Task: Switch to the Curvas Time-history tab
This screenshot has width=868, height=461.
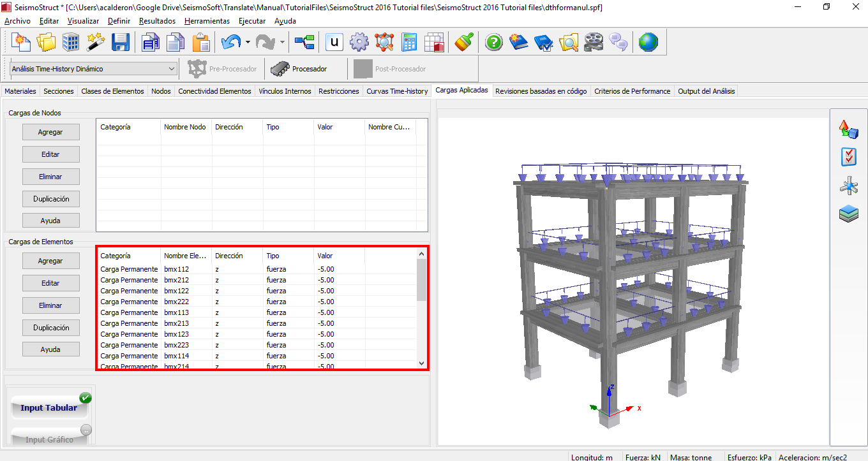Action: click(x=397, y=91)
